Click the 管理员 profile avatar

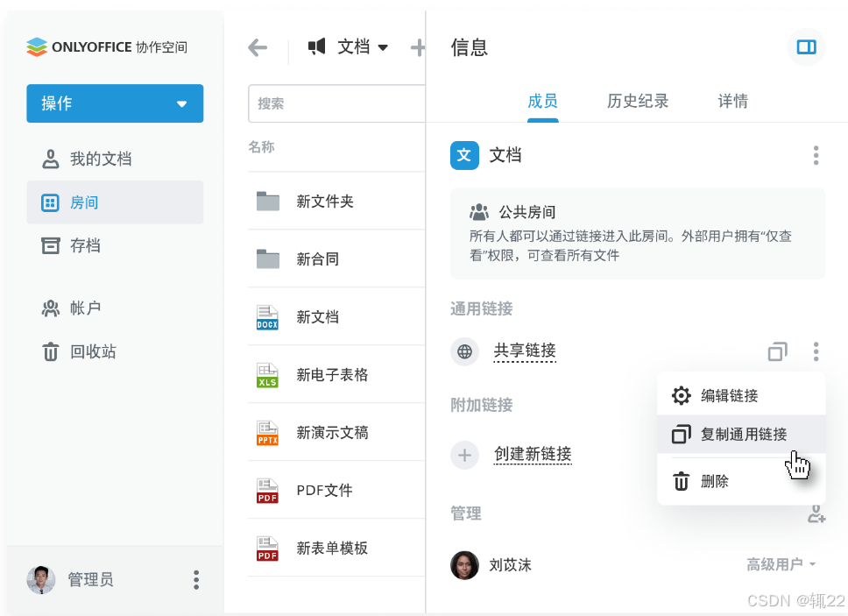click(41, 580)
